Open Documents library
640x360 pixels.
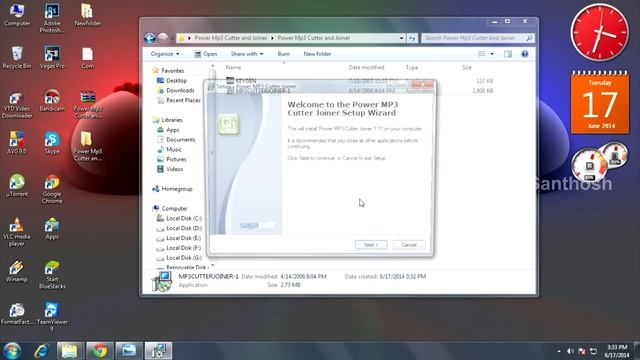click(x=176, y=140)
